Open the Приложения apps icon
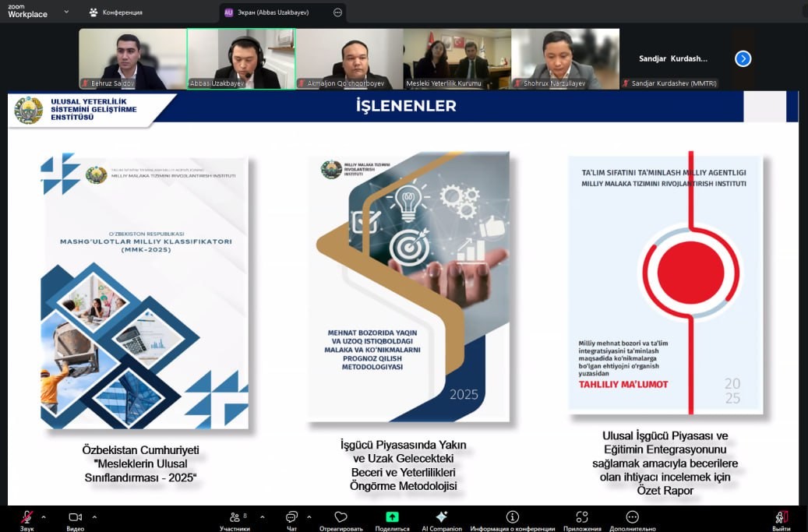Viewport: 808px width, 532px height. 582,518
